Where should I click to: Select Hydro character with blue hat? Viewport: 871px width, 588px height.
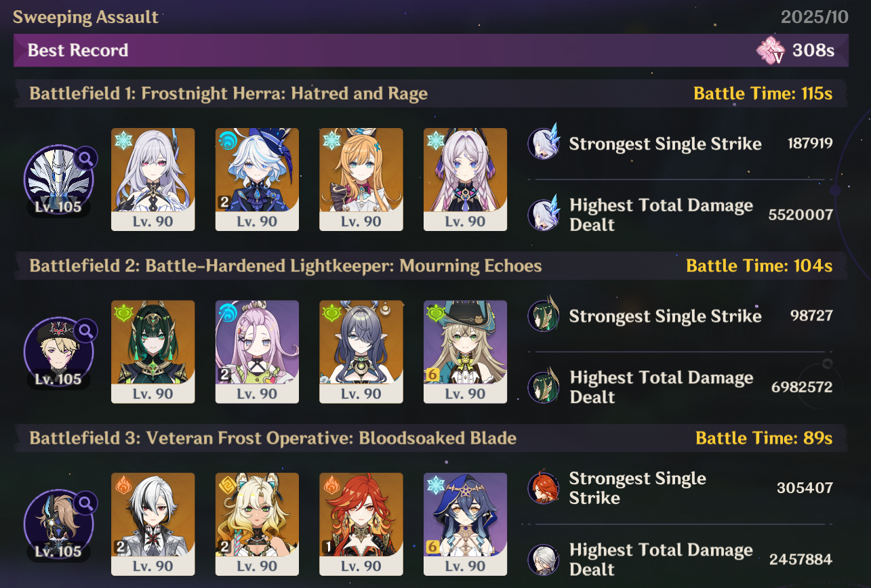click(x=258, y=180)
